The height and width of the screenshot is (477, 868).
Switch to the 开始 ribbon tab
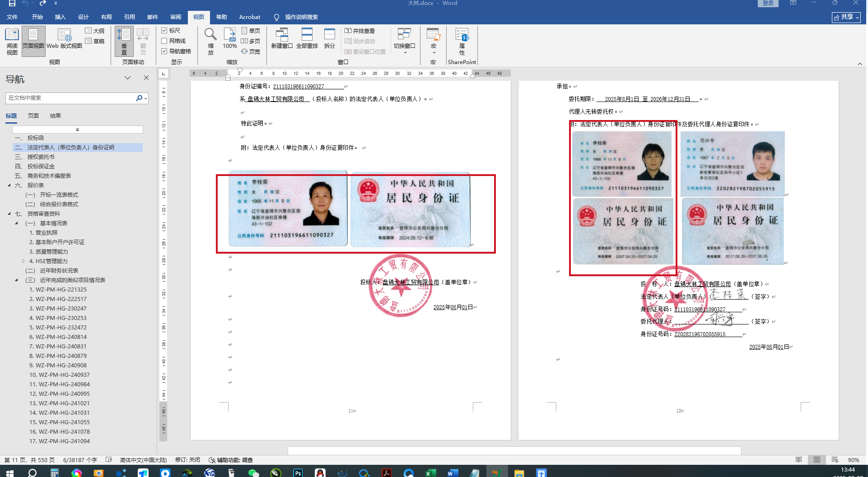coord(37,17)
